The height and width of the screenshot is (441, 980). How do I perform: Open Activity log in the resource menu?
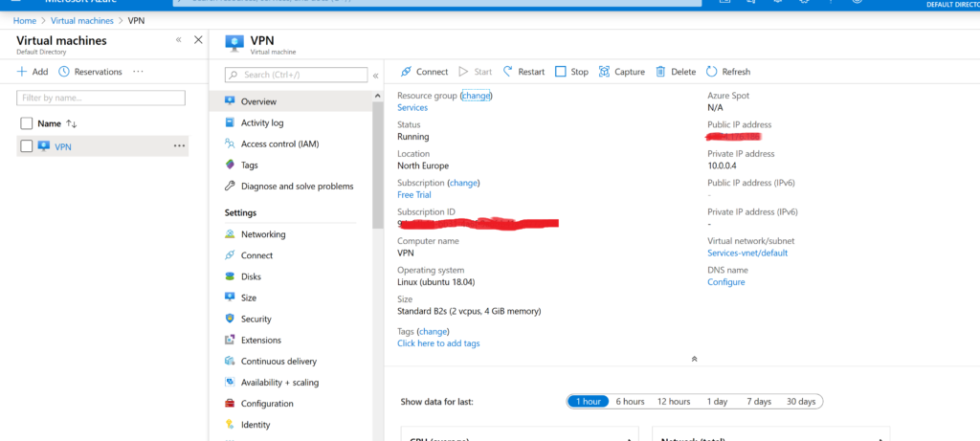click(x=262, y=122)
